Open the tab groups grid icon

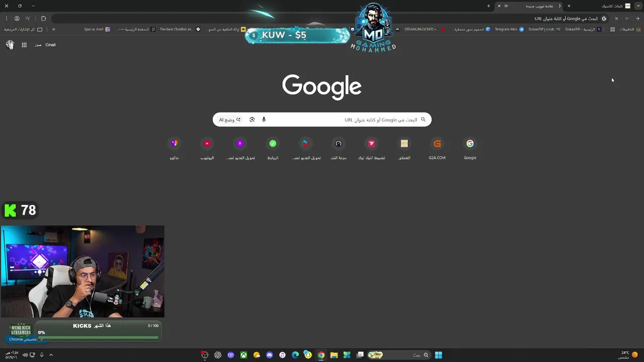tap(612, 29)
